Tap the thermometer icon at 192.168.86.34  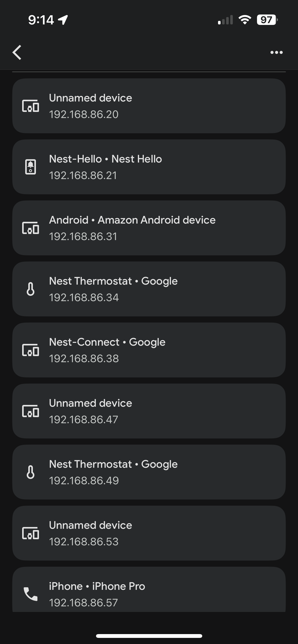pyautogui.click(x=31, y=289)
